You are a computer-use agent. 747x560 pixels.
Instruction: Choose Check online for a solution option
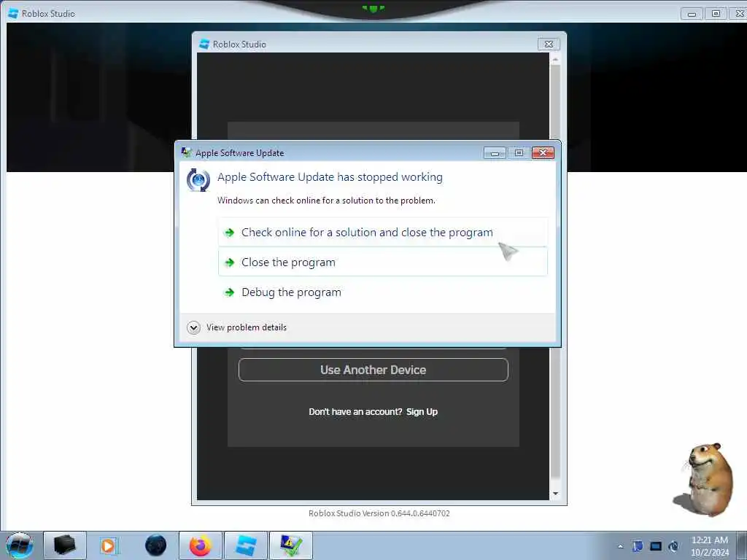(x=382, y=233)
